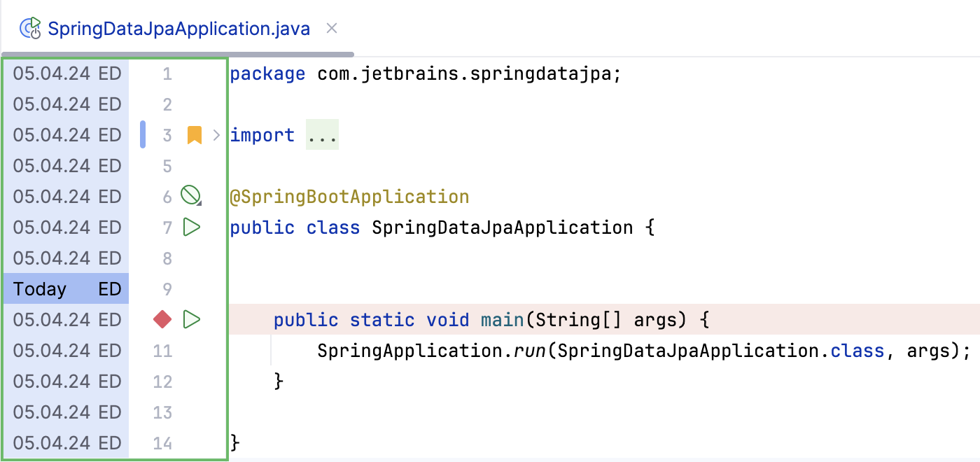Expand the folded import block chevron
The height and width of the screenshot is (462, 980).
(x=216, y=135)
